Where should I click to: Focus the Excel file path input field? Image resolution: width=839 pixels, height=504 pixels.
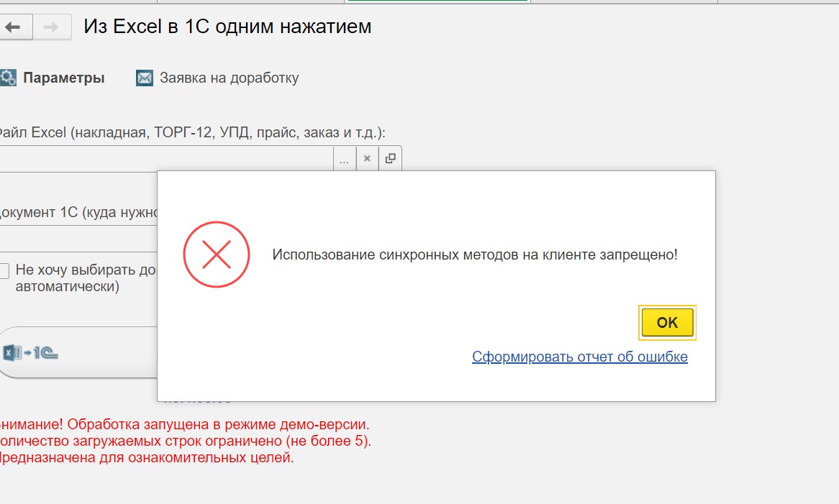point(166,159)
